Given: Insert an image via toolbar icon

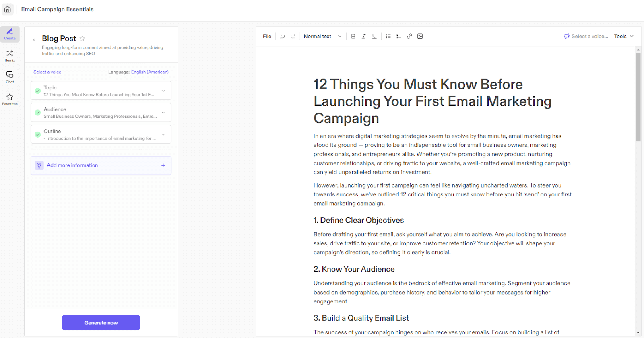Looking at the screenshot, I should [420, 36].
